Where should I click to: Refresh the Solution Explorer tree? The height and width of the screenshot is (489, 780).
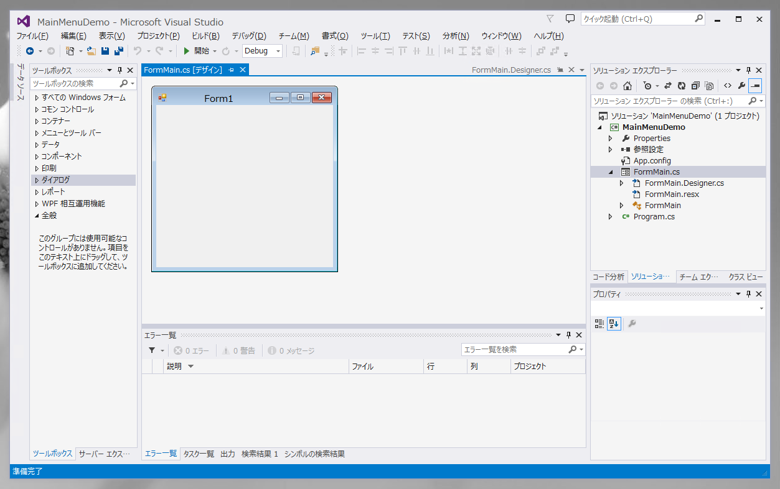point(682,86)
